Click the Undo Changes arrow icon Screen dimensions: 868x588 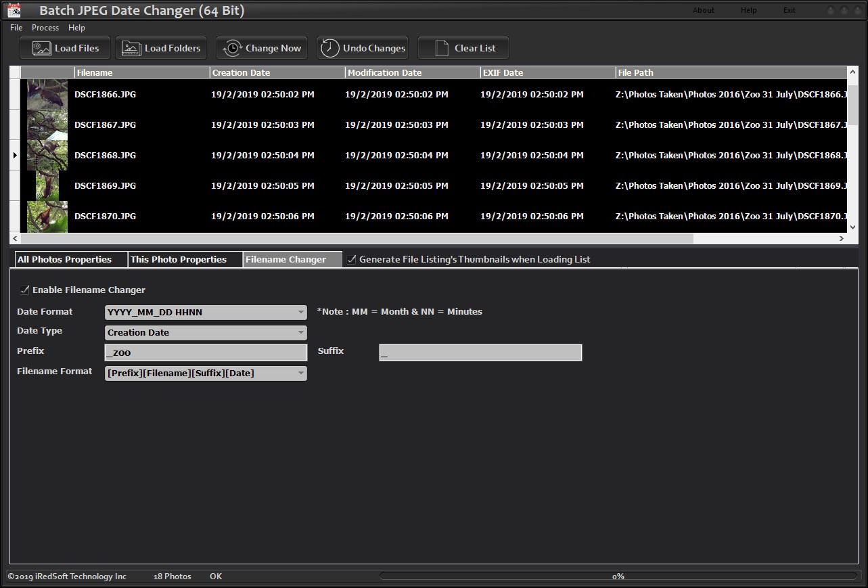coord(330,48)
